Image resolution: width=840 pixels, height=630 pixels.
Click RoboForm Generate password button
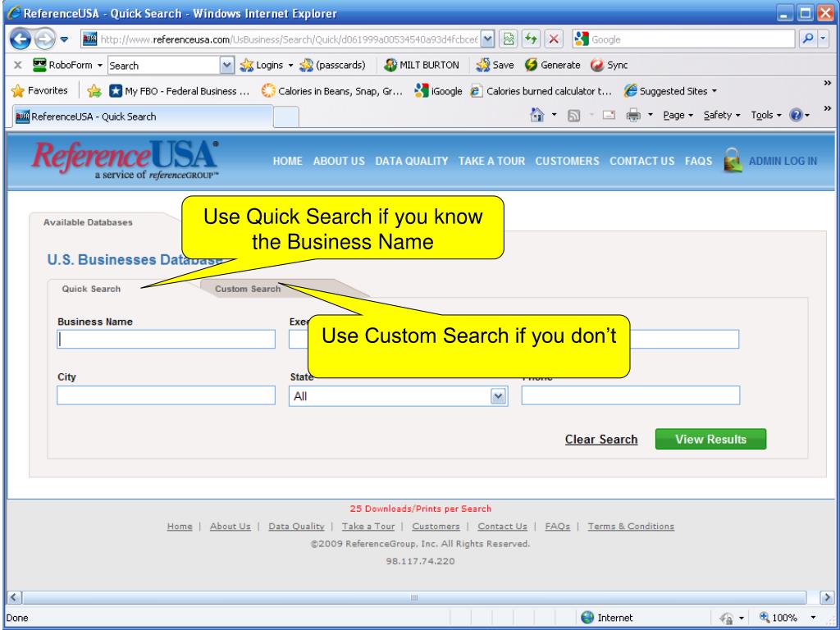click(552, 65)
